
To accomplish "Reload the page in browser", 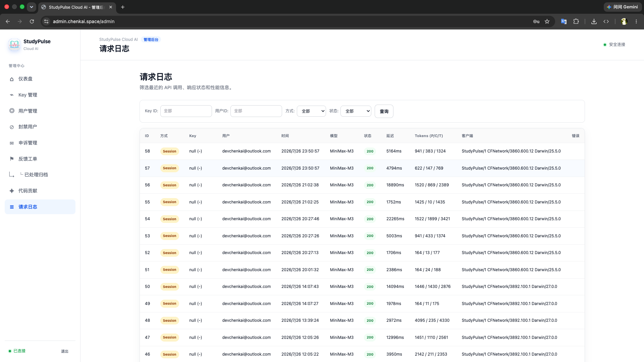I will [32, 21].
